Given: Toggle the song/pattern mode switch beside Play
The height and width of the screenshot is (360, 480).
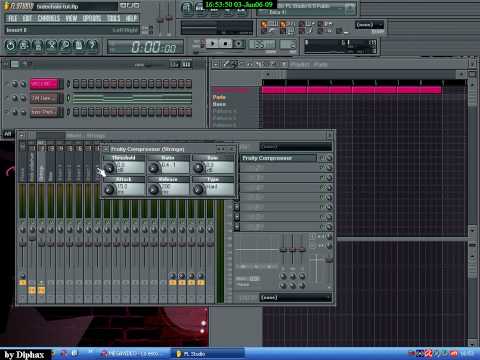Looking at the screenshot, I should (x=202, y=44).
